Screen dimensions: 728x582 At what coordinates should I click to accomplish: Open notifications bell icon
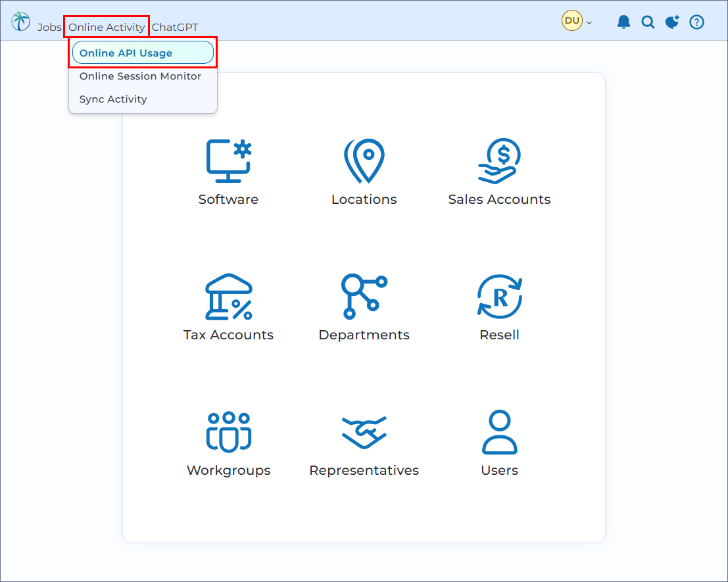(x=623, y=22)
